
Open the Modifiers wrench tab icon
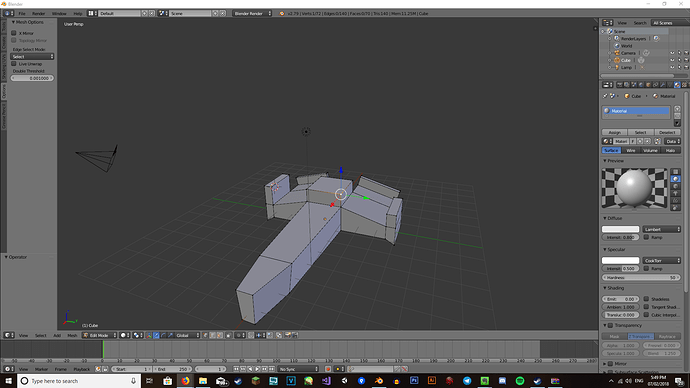[663, 85]
